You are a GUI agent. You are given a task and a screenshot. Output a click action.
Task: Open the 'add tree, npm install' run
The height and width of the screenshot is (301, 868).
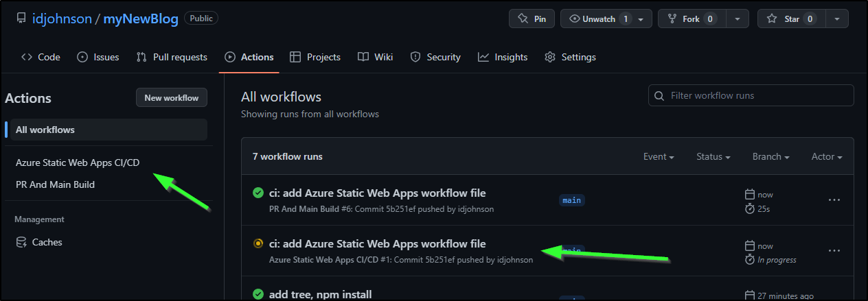click(321, 294)
